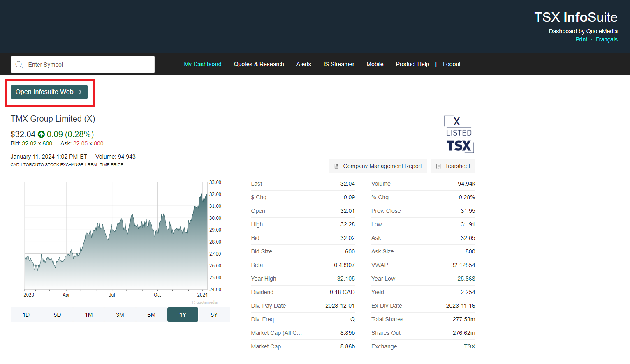
Task: Open the My Dashboard menu item
Action: coord(203,64)
